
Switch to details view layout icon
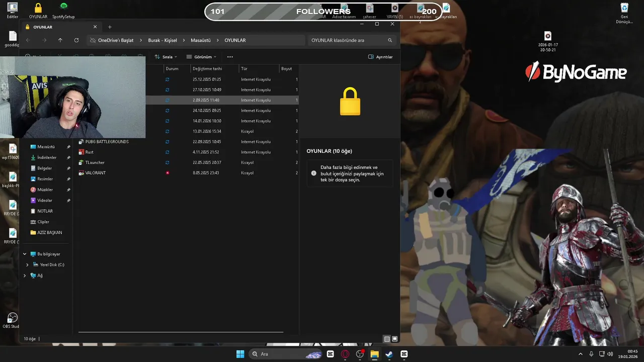[387, 339]
